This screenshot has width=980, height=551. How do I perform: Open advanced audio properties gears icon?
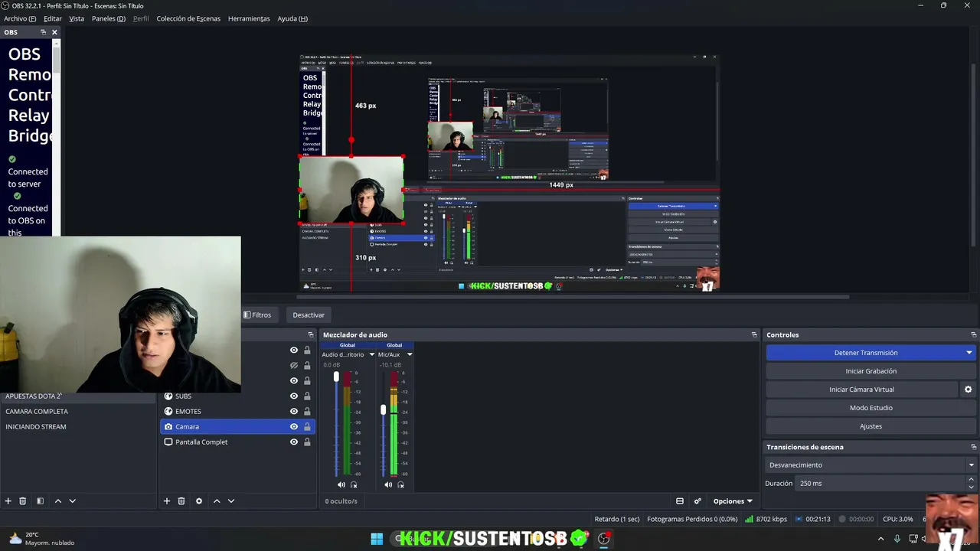pyautogui.click(x=697, y=501)
